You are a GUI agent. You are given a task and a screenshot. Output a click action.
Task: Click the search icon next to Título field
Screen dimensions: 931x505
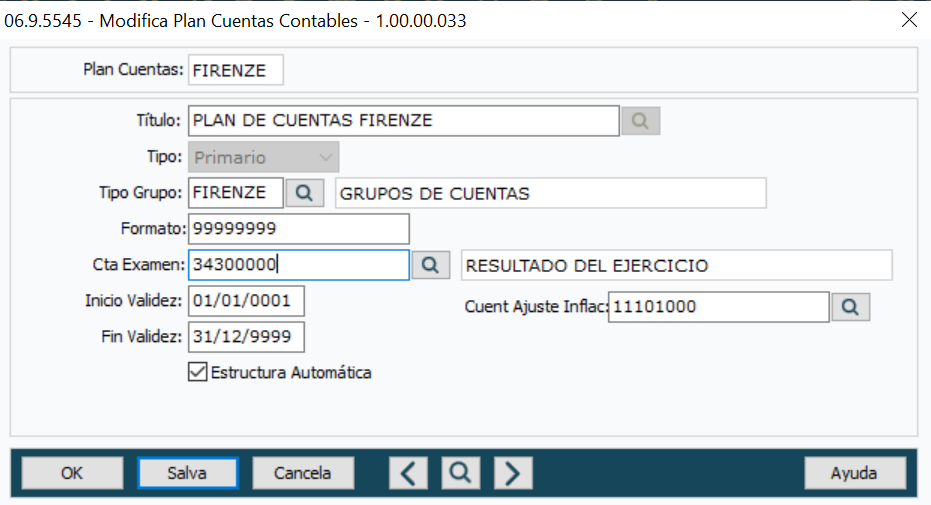pos(640,121)
